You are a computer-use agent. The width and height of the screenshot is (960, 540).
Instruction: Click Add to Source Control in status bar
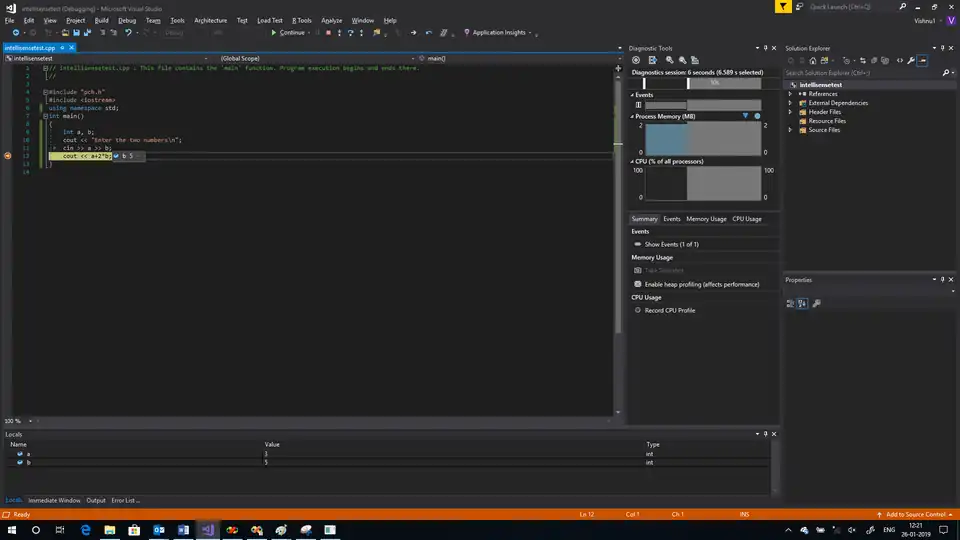tap(914, 514)
